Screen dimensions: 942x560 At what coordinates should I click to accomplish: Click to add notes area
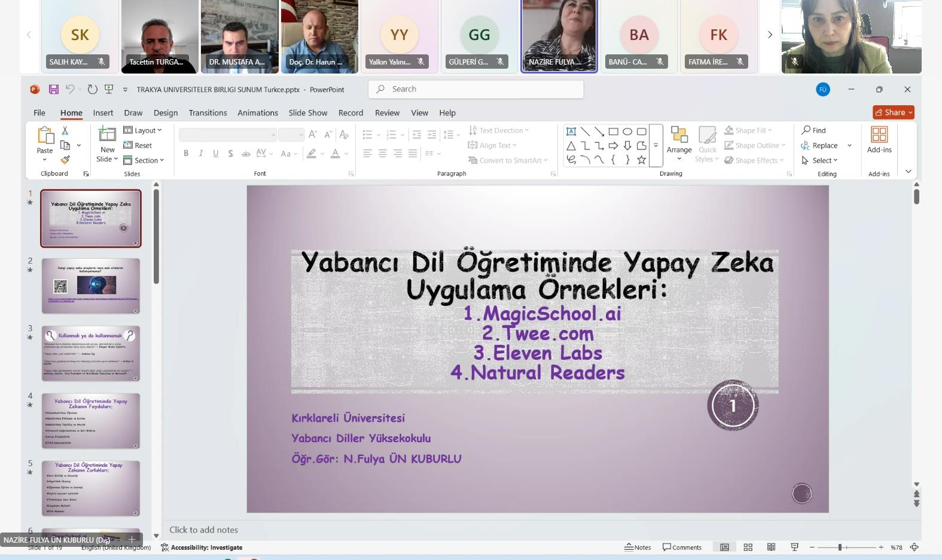203,530
